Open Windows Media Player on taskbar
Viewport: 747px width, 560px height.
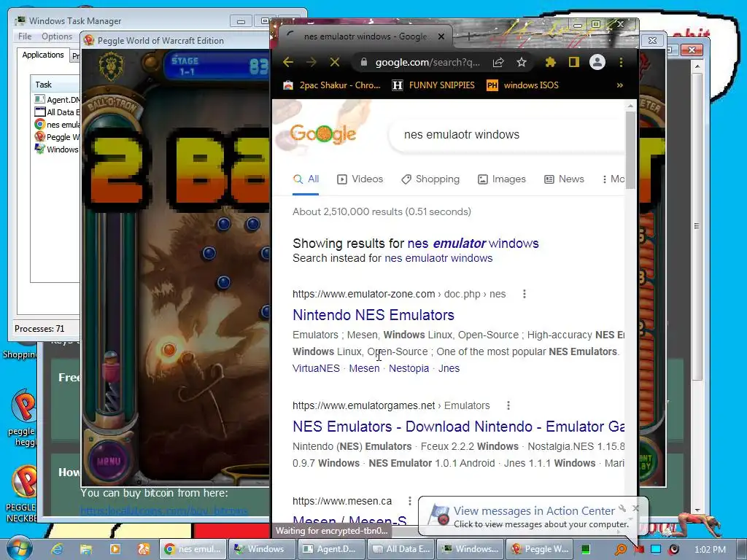click(115, 549)
